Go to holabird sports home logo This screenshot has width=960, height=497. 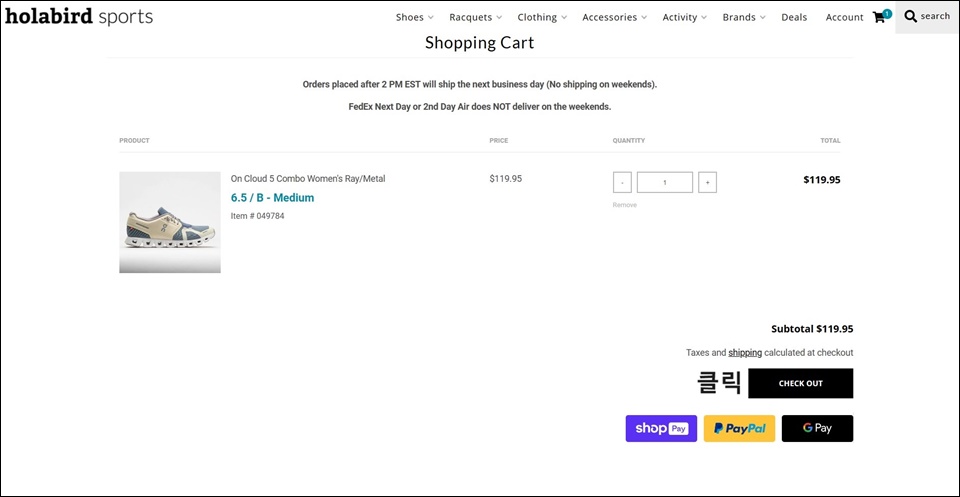79,17
